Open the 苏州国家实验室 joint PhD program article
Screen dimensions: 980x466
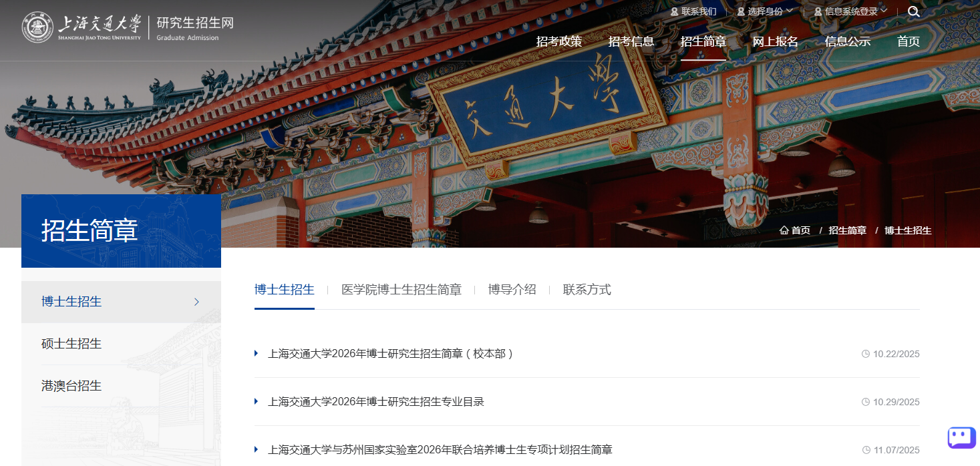point(440,450)
